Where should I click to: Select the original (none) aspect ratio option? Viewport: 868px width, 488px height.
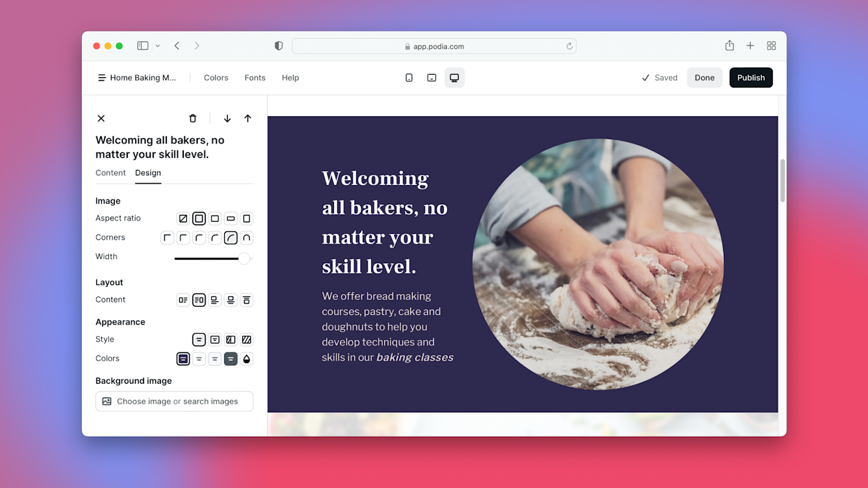pos(183,219)
